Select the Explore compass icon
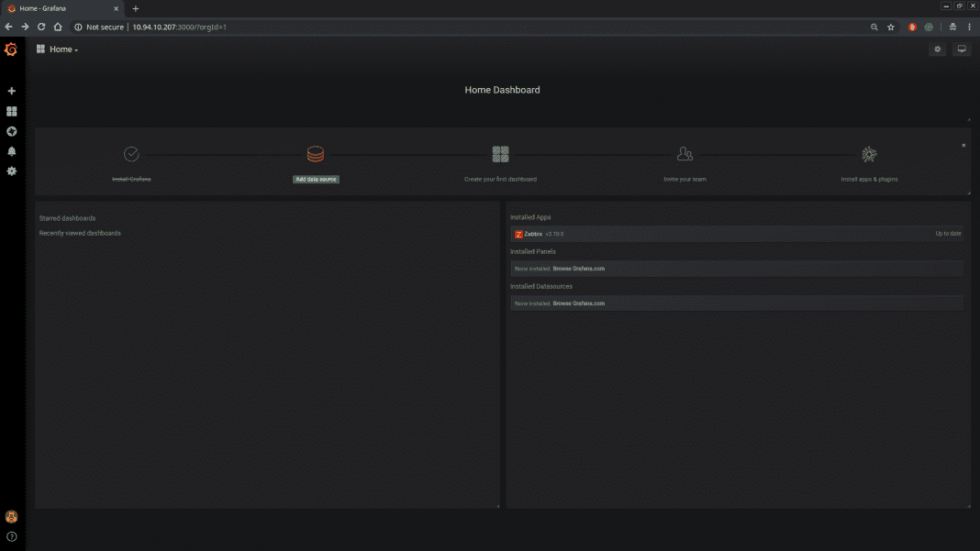The height and width of the screenshot is (551, 980). (x=11, y=131)
